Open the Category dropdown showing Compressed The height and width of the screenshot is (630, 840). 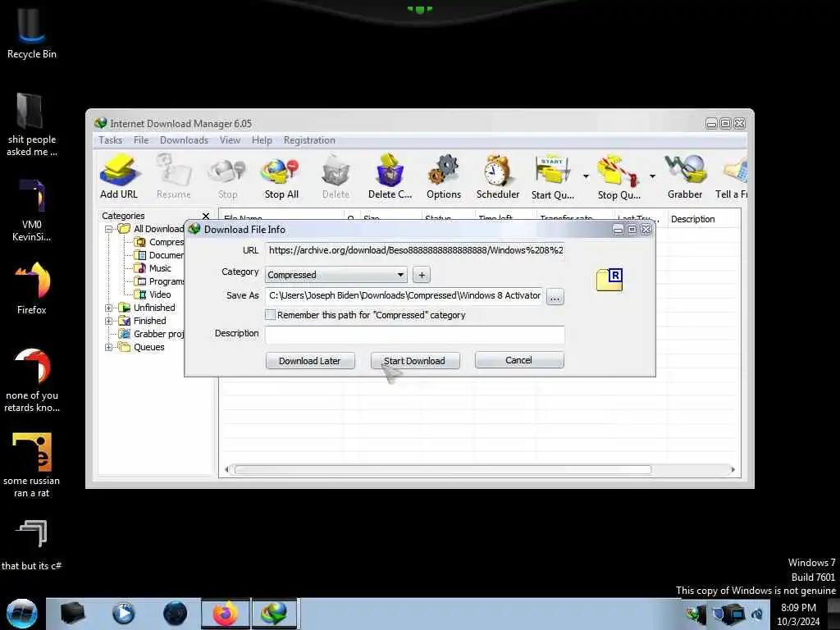coord(336,275)
